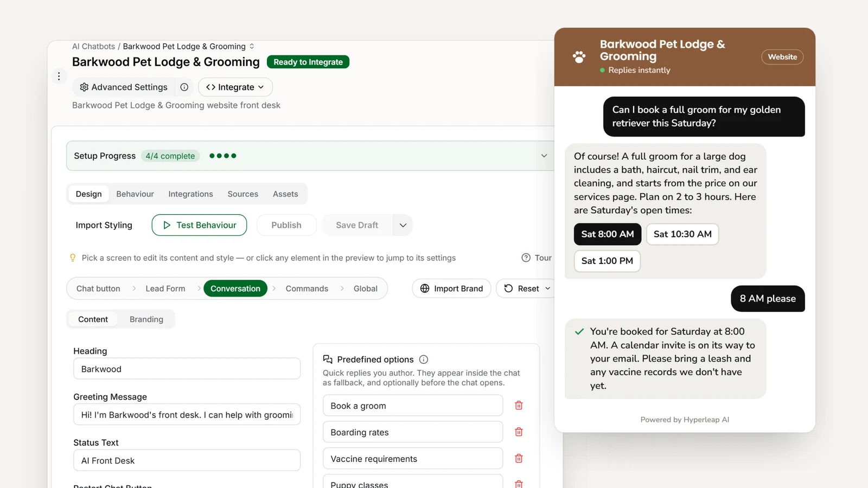Screen dimensions: 868x488
Task: Select the Chat button screen step
Action: (x=98, y=288)
